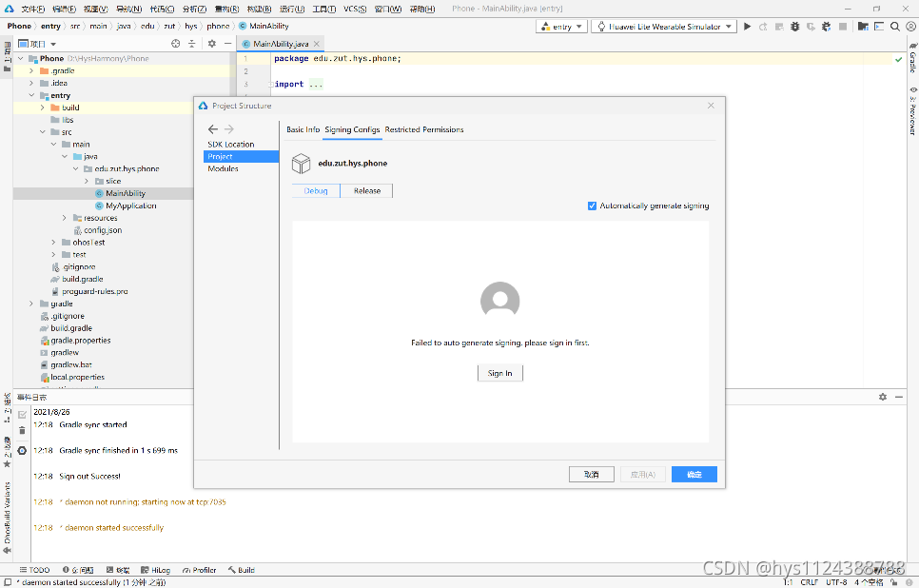This screenshot has width=919, height=588.
Task: Select SDK Location in Project Structure
Action: click(x=231, y=145)
